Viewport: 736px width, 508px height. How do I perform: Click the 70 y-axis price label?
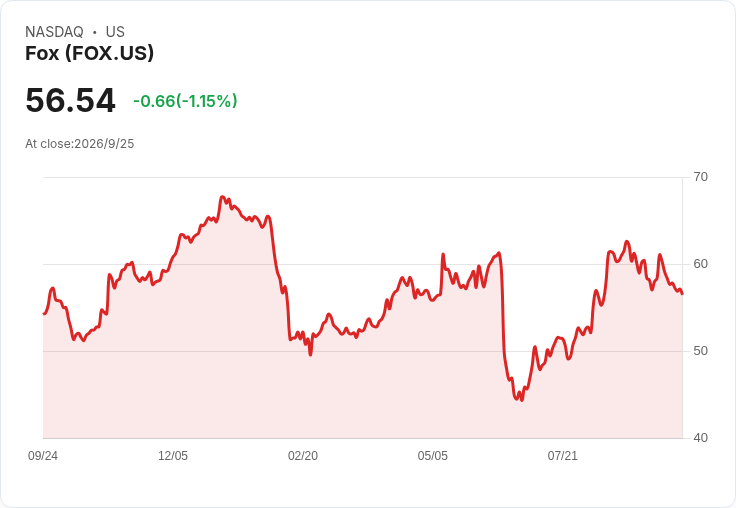click(700, 177)
